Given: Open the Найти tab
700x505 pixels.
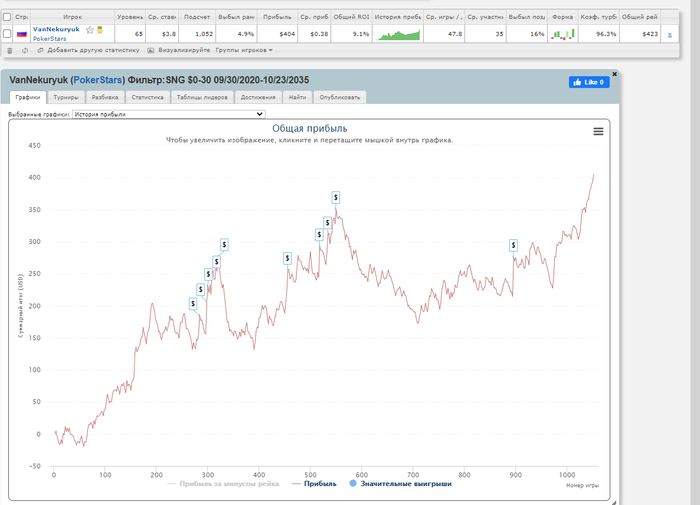Looking at the screenshot, I should point(297,97).
